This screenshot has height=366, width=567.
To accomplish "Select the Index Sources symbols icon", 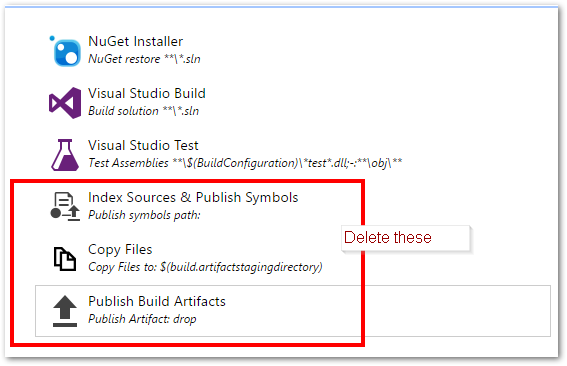I will 65,207.
